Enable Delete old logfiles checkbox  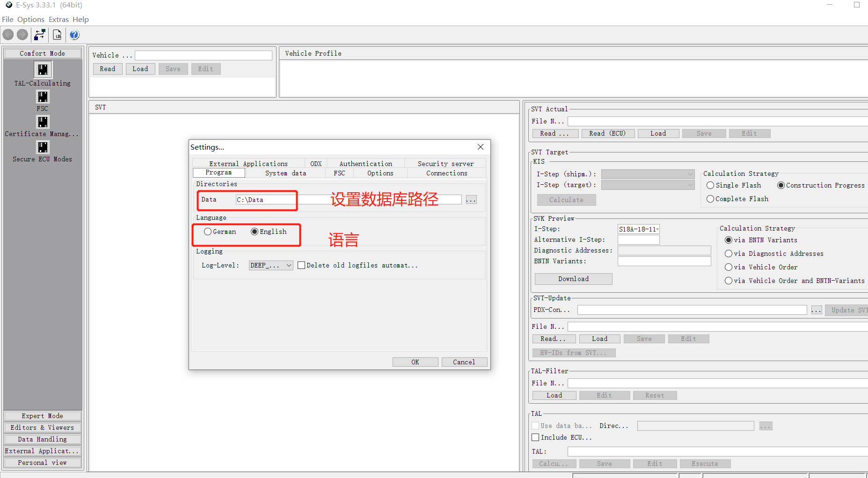pyautogui.click(x=301, y=265)
